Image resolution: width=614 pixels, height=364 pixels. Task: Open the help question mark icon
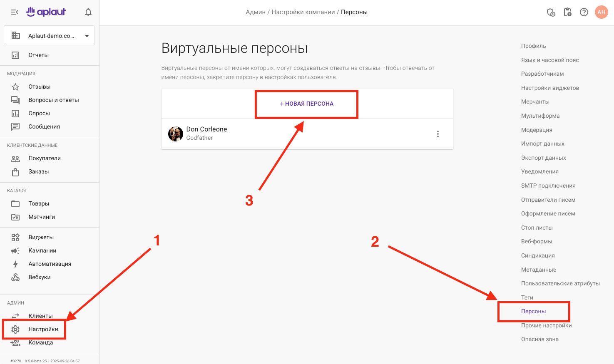584,12
